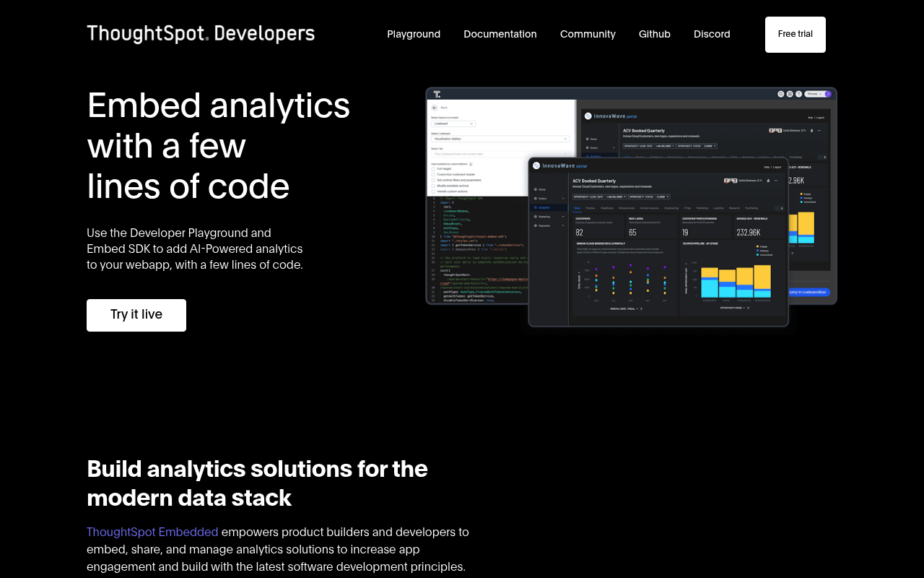Open the Playground nav link
The width and height of the screenshot is (924, 578).
[414, 34]
